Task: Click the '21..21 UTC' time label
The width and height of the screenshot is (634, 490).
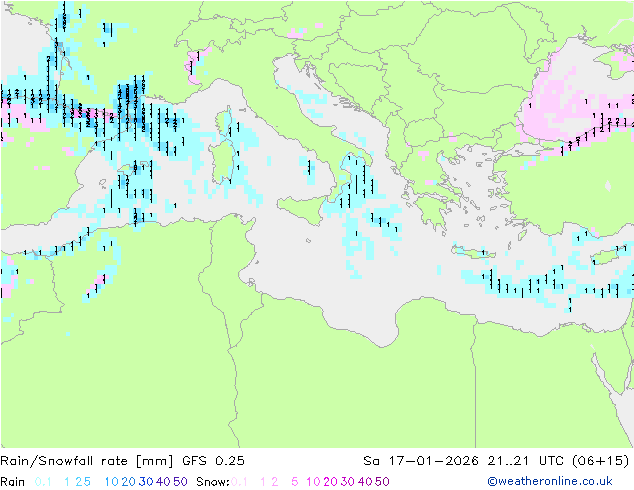Action: click(528, 461)
